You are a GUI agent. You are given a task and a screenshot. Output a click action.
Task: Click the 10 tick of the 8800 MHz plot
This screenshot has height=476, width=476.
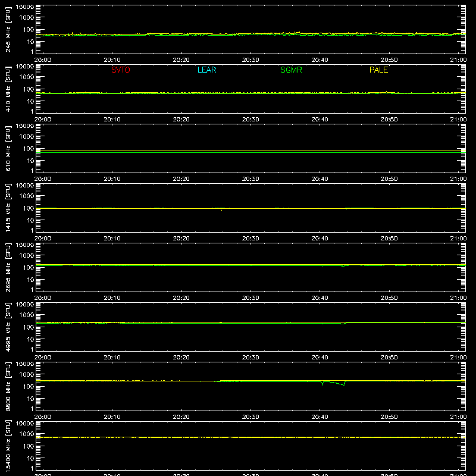(x=30, y=399)
